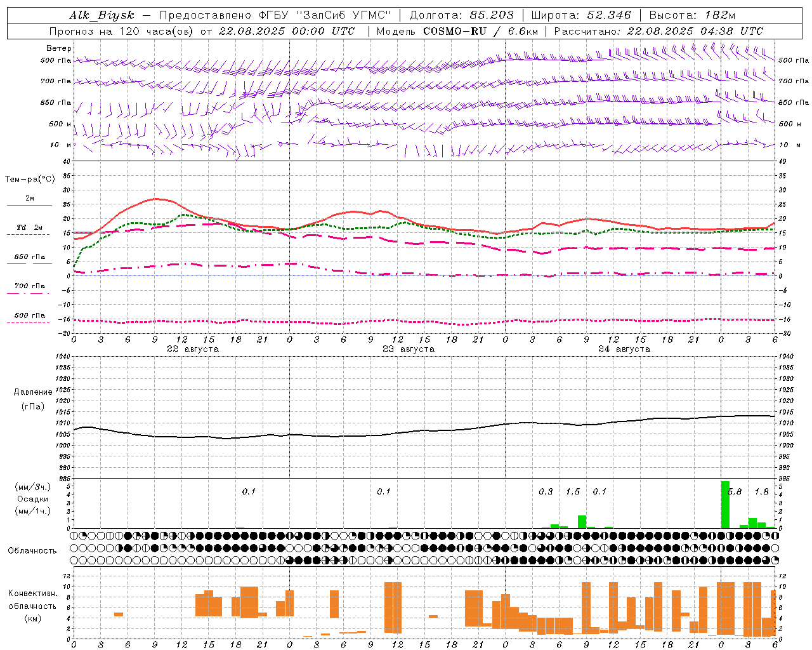Click the Облачность panel label

pyautogui.click(x=32, y=551)
